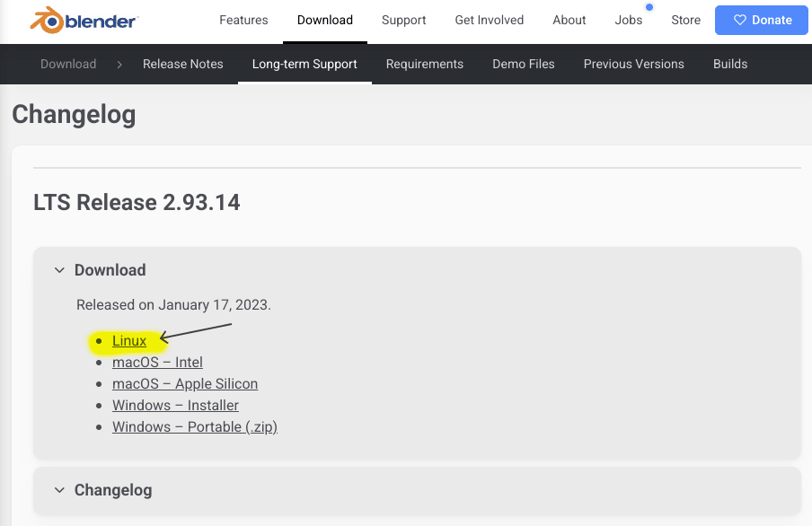
Task: Download the Windows – Installer
Action: coord(175,406)
